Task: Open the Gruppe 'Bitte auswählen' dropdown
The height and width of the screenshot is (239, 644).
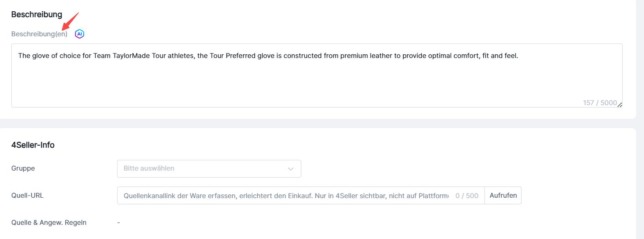Action: pyautogui.click(x=209, y=169)
